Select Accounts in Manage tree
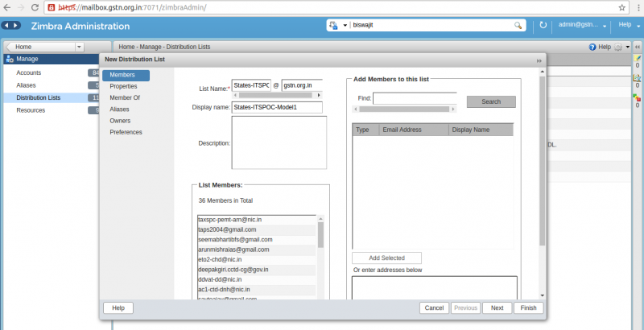The height and width of the screenshot is (330, 644). (29, 72)
